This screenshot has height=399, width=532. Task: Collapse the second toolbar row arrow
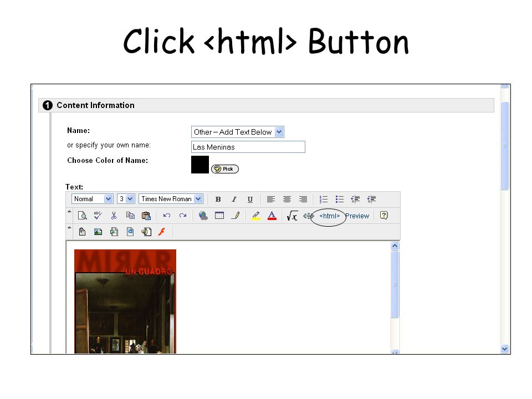[x=70, y=211]
